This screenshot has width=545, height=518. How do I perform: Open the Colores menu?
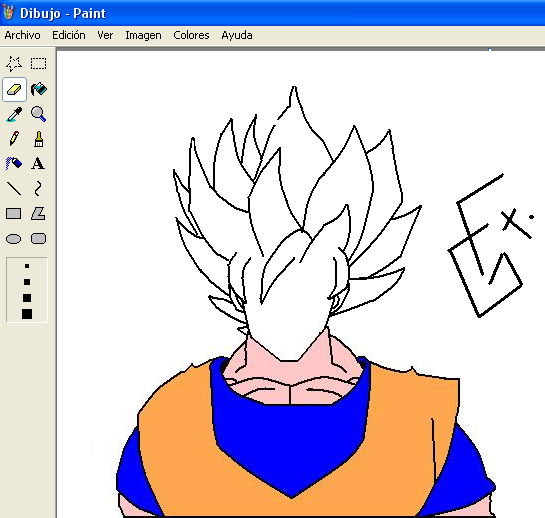(191, 35)
